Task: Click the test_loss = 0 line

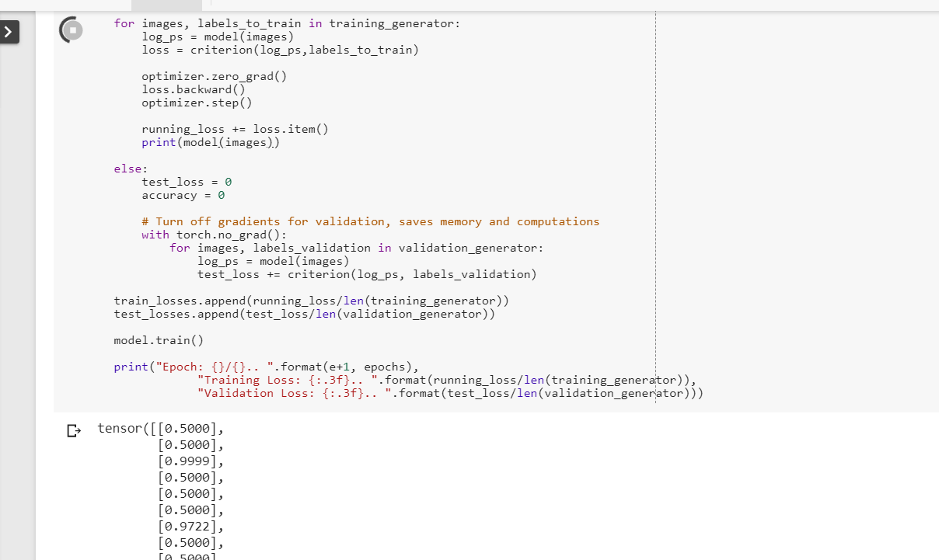Action: (187, 182)
